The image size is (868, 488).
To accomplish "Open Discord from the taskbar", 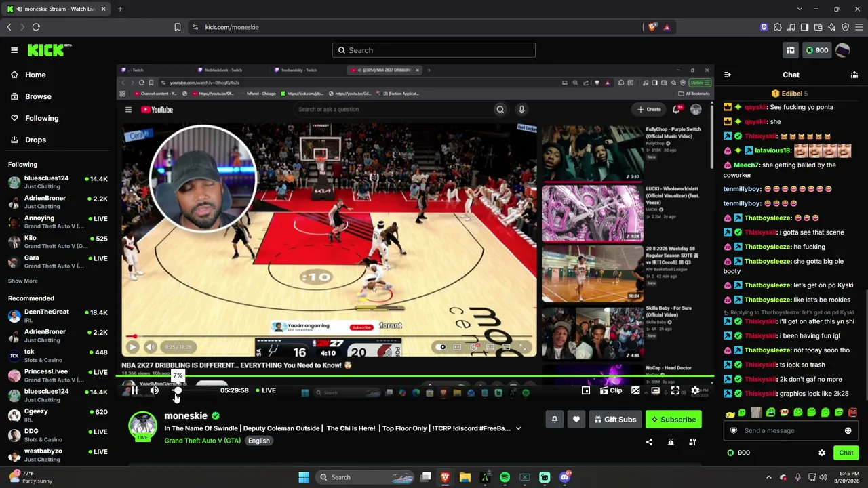I will 564,477.
